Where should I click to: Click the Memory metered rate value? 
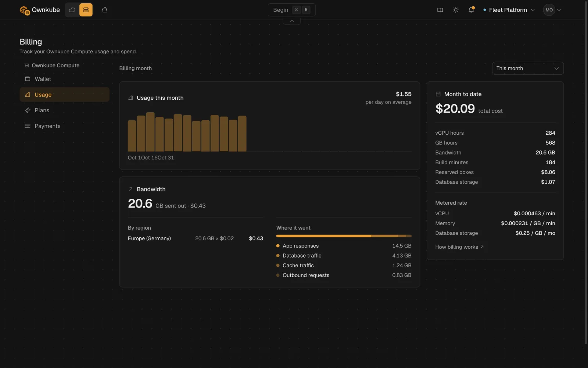[x=528, y=223]
